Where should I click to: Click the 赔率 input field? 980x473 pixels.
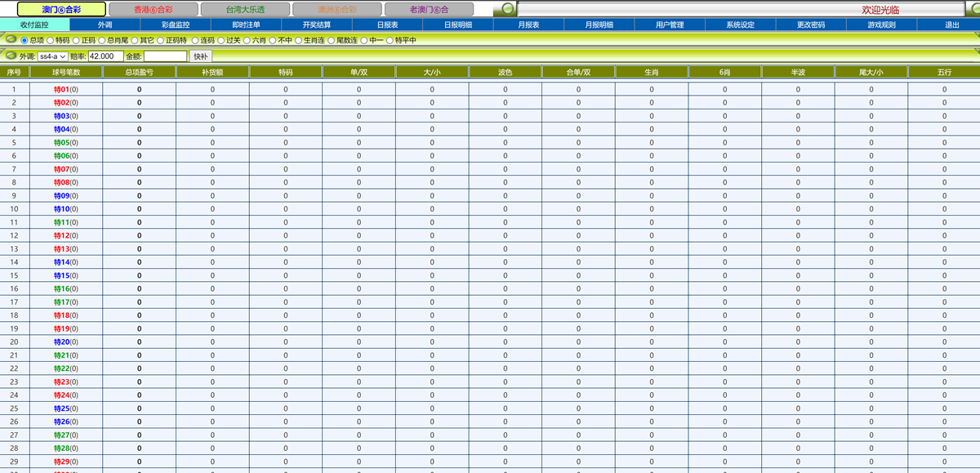[105, 56]
